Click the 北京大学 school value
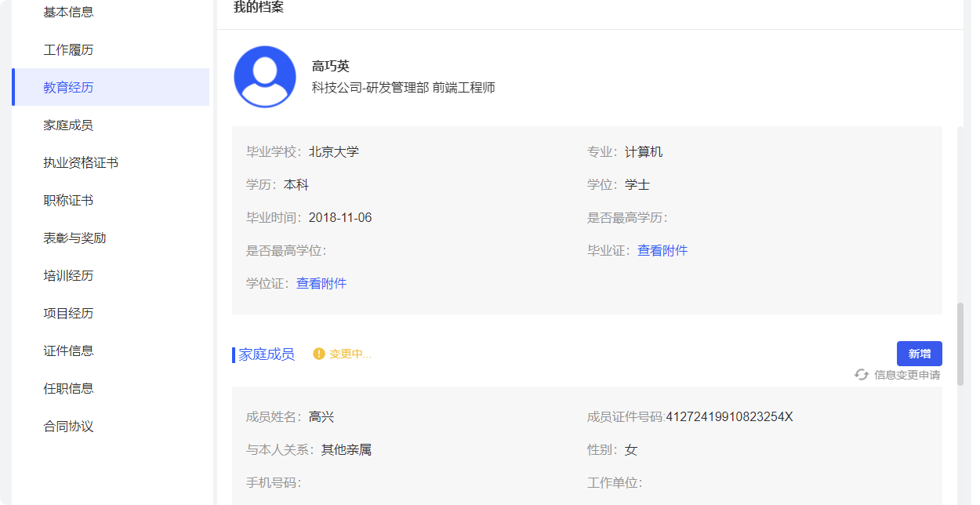This screenshot has width=980, height=505. pos(334,152)
